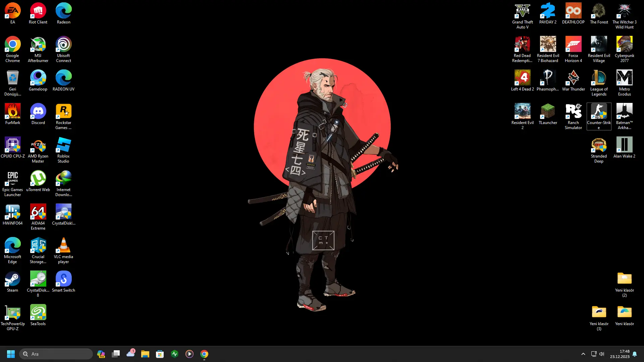The width and height of the screenshot is (644, 362).
Task: Click the Batman Arkham game icon
Action: [624, 116]
